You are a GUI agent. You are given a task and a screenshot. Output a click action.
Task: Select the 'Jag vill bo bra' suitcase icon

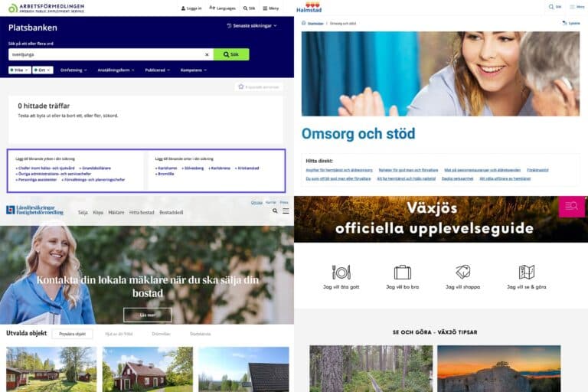403,273
